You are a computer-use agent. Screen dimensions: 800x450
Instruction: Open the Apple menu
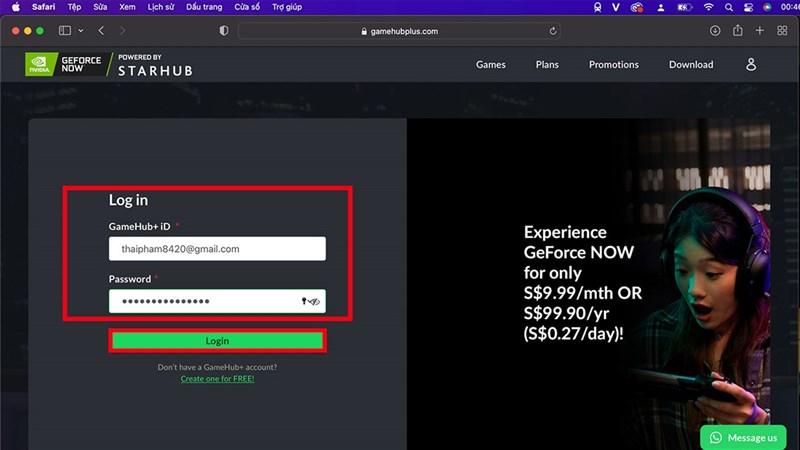(x=16, y=7)
